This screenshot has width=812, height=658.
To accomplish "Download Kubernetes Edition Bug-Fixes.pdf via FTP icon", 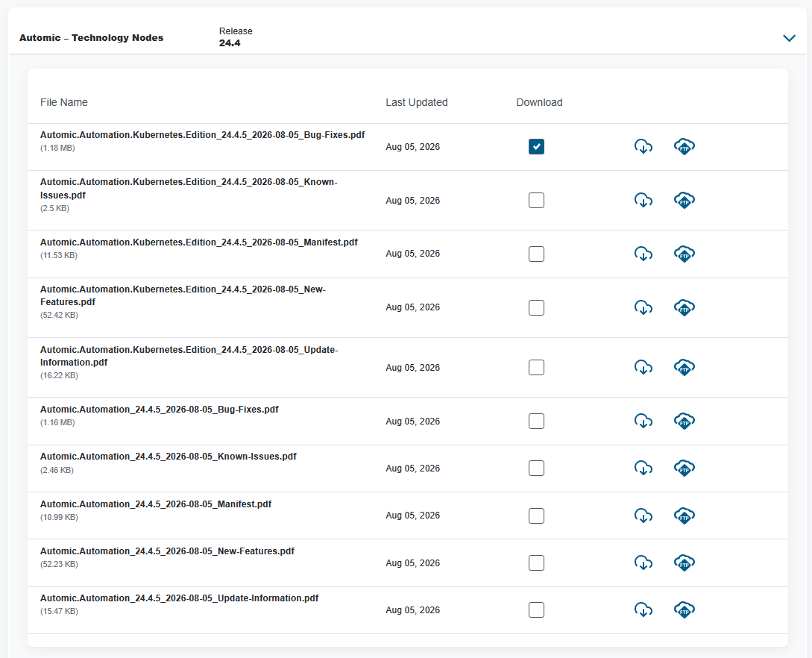I will pos(684,147).
